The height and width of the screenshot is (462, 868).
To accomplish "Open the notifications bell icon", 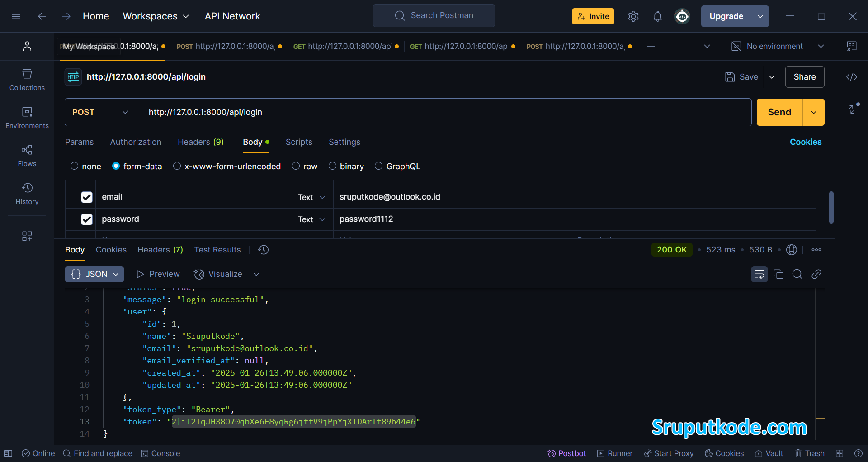I will click(x=657, y=16).
